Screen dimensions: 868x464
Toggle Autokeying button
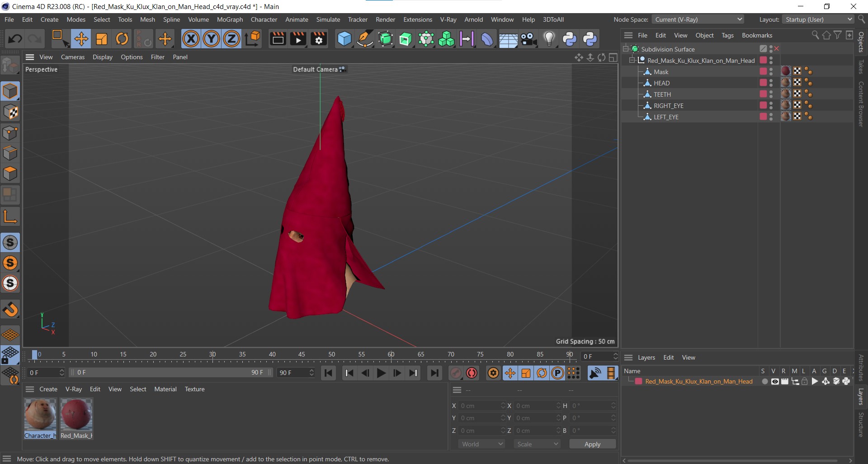coord(472,373)
